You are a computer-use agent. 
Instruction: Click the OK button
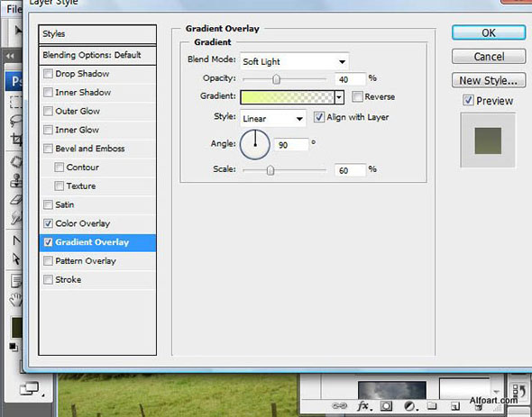(489, 33)
